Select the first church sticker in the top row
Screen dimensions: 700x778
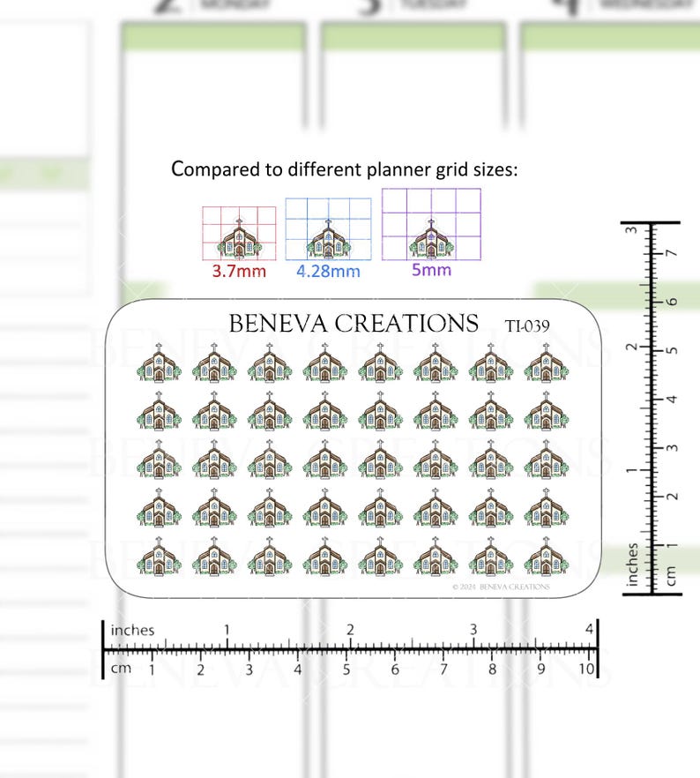click(159, 363)
